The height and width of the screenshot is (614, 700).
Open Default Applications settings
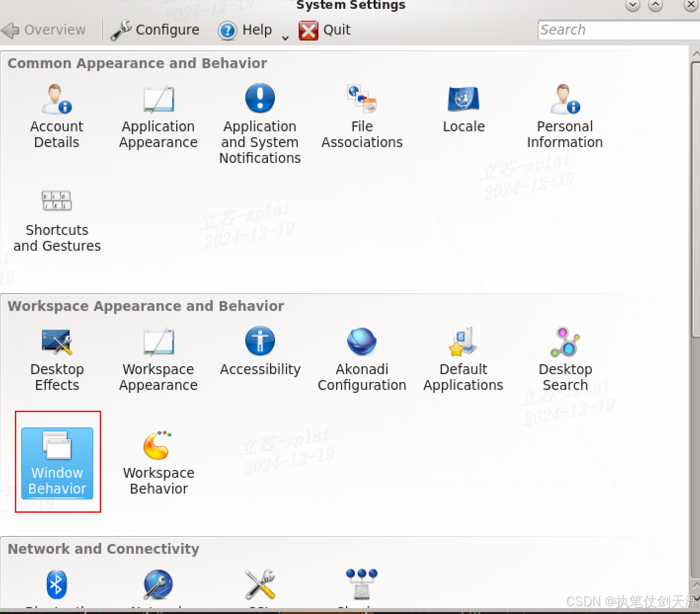(463, 359)
